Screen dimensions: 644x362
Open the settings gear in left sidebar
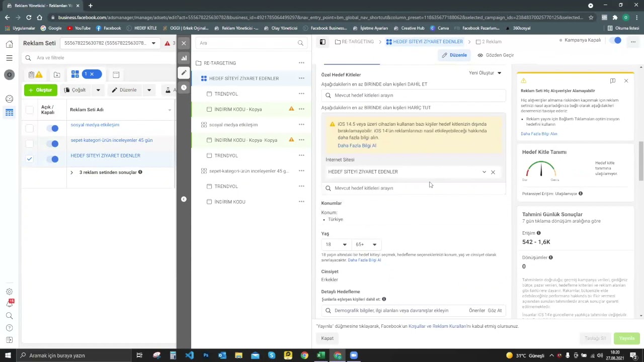pyautogui.click(x=9, y=292)
